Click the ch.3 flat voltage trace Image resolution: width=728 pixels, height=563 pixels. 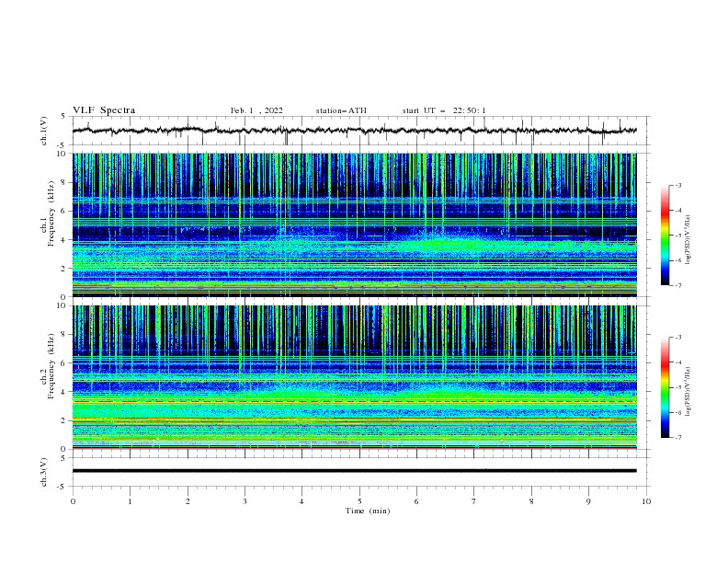pyautogui.click(x=354, y=471)
